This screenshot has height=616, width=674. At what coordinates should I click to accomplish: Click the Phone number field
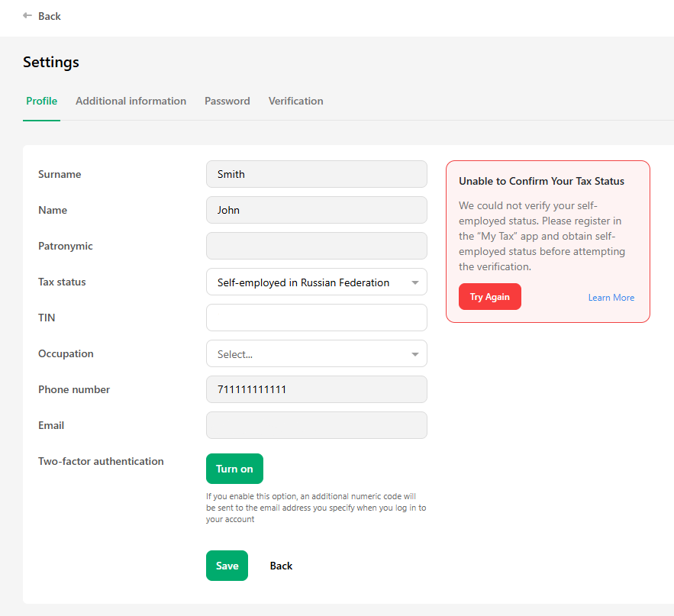[x=317, y=389]
